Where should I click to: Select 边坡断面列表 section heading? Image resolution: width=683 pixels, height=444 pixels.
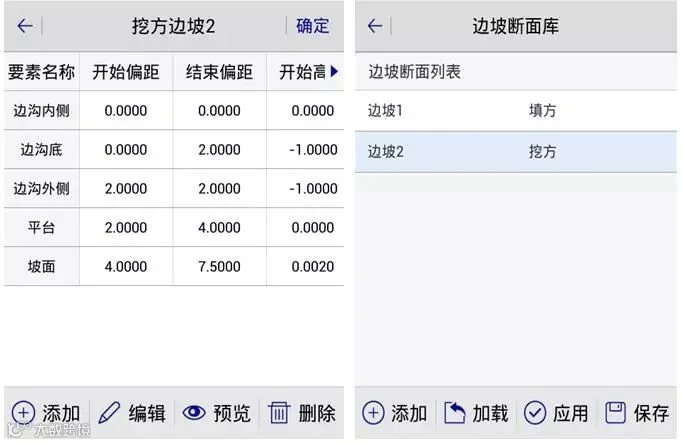coord(414,72)
